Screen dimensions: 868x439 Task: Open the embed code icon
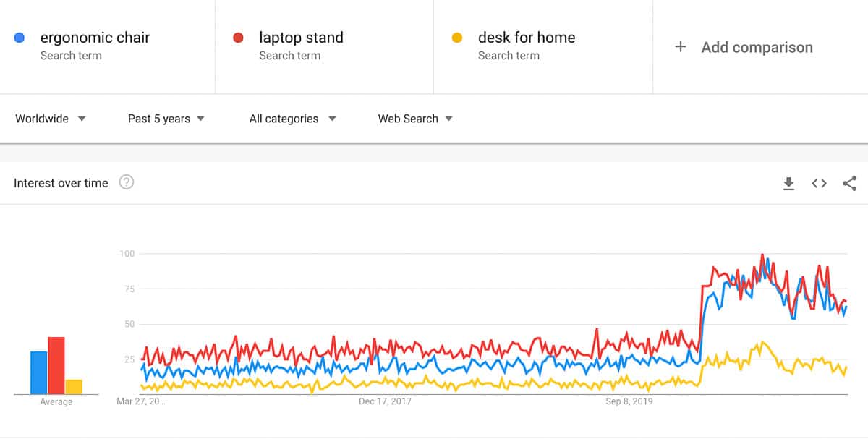coord(818,183)
